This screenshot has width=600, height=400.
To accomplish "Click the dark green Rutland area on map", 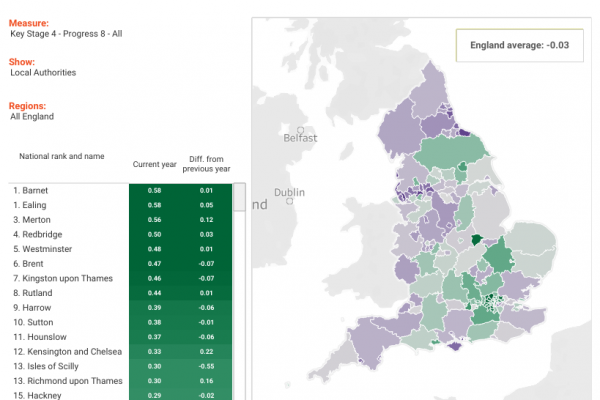I will 475,238.
